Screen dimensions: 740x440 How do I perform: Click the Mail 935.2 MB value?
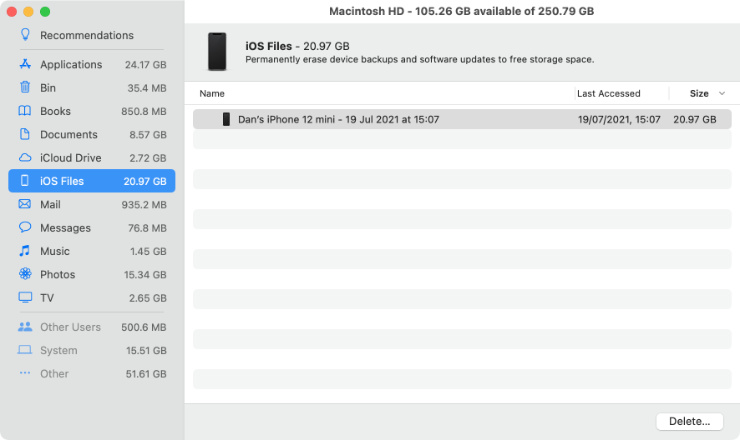[x=144, y=205]
